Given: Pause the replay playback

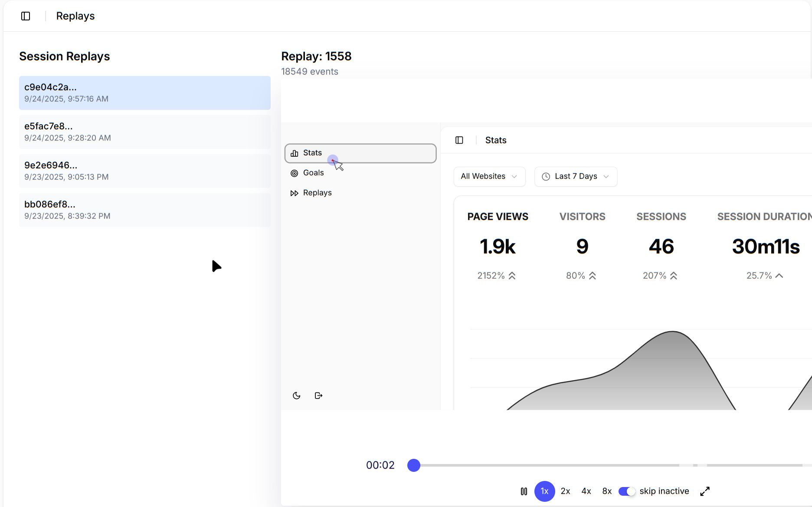Looking at the screenshot, I should (524, 491).
